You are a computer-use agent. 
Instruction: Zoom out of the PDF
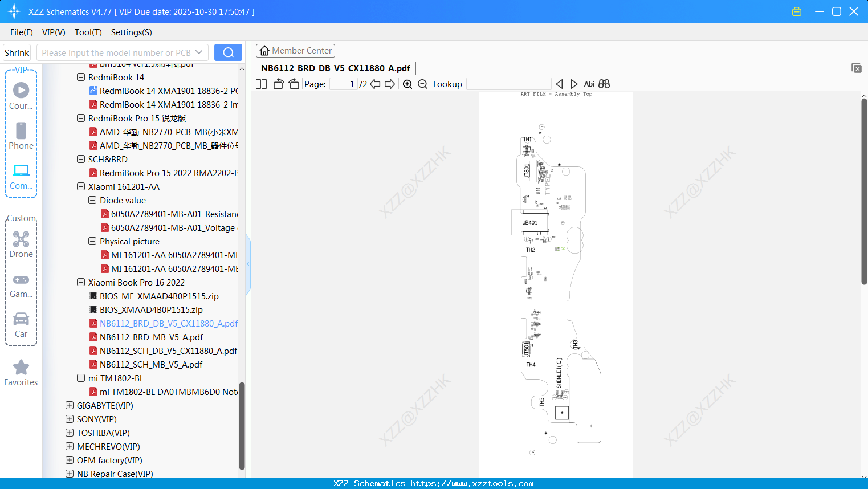pyautogui.click(x=422, y=84)
